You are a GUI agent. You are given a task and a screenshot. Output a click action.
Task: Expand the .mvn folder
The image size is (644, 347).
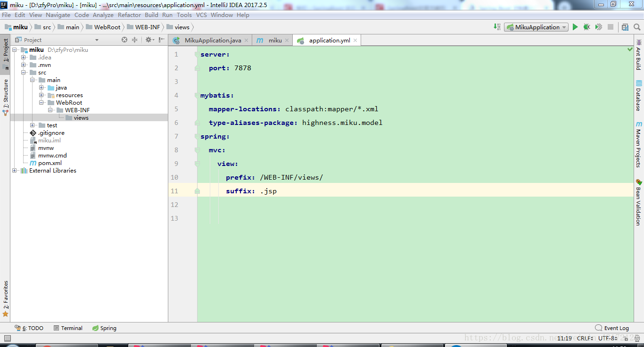[24, 65]
